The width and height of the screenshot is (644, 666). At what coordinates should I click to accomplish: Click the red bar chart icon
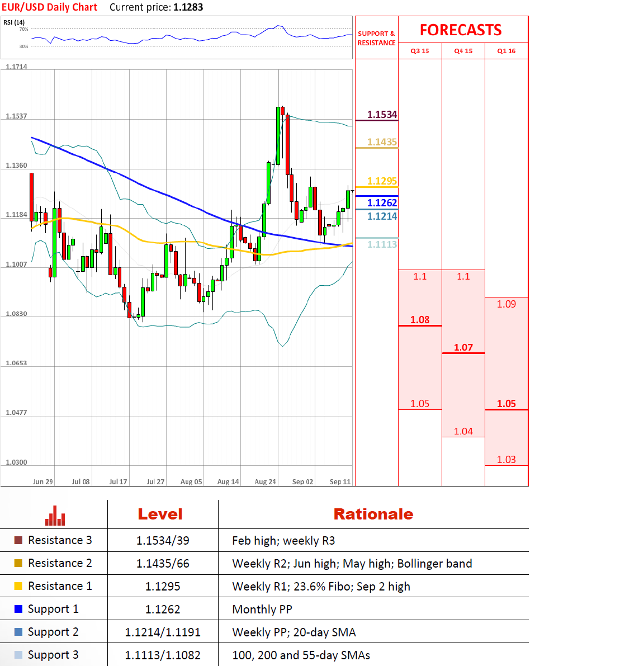point(55,516)
